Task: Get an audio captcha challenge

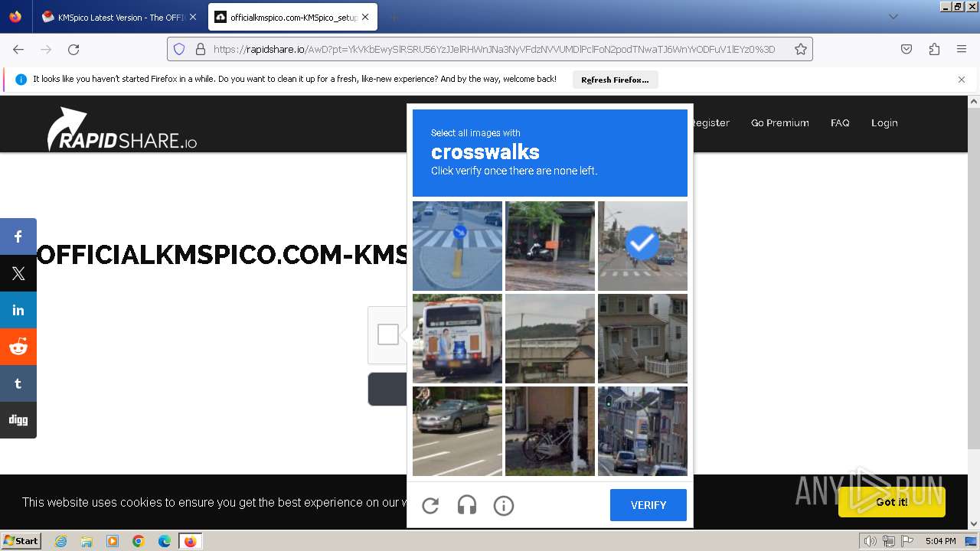Action: pos(467,505)
